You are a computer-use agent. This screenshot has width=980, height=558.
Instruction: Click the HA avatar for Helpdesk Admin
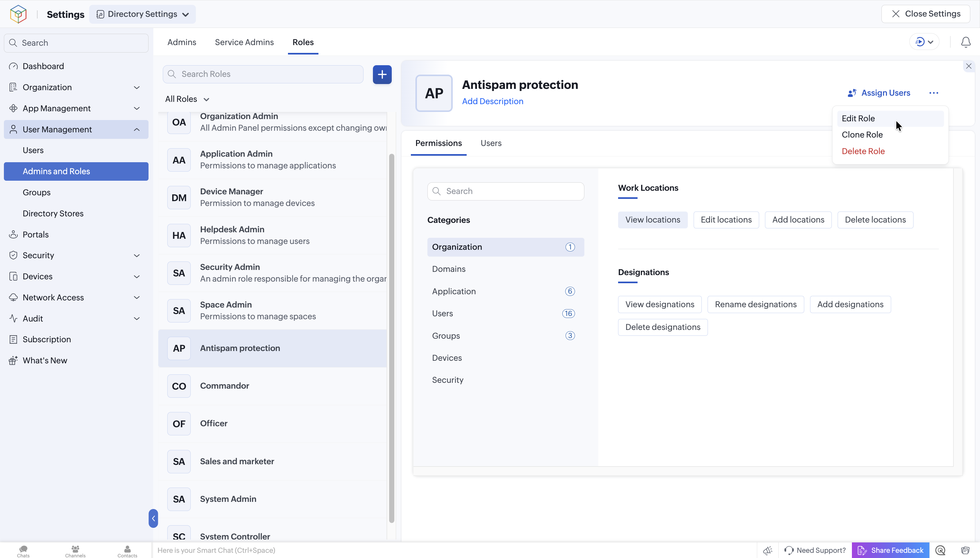coord(179,235)
